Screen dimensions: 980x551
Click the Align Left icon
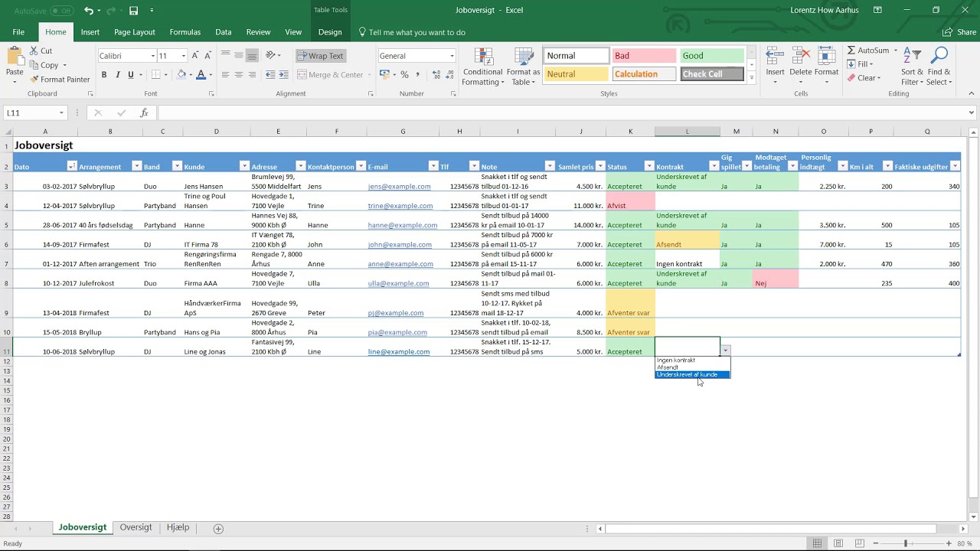tap(225, 75)
